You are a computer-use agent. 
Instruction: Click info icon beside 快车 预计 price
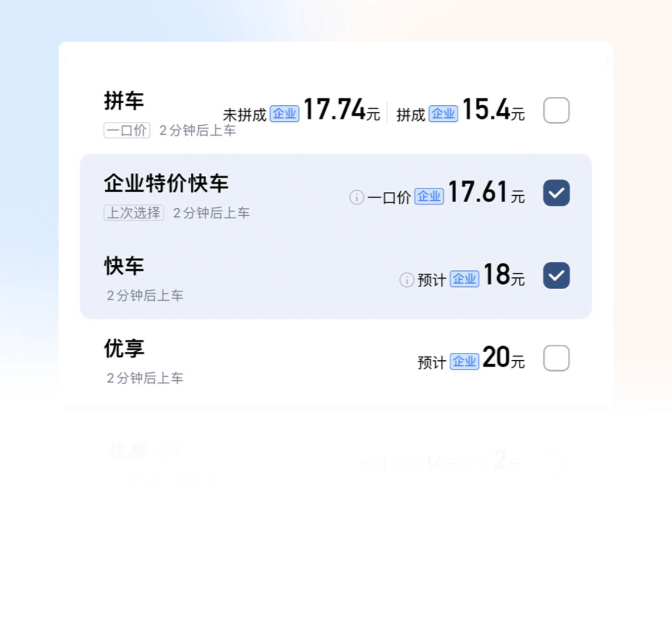pos(407,280)
